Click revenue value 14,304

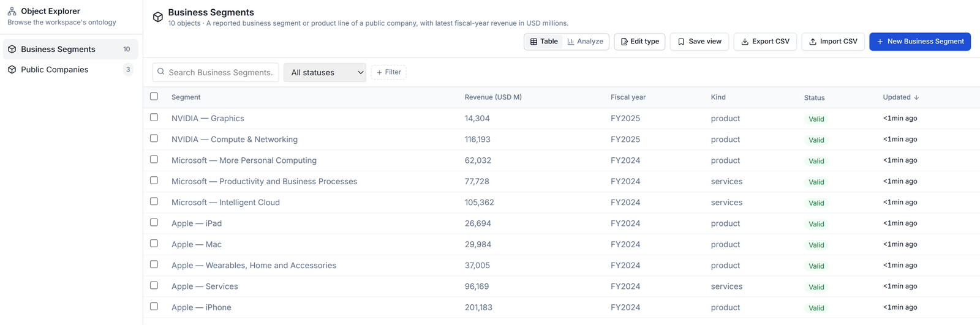[477, 119]
